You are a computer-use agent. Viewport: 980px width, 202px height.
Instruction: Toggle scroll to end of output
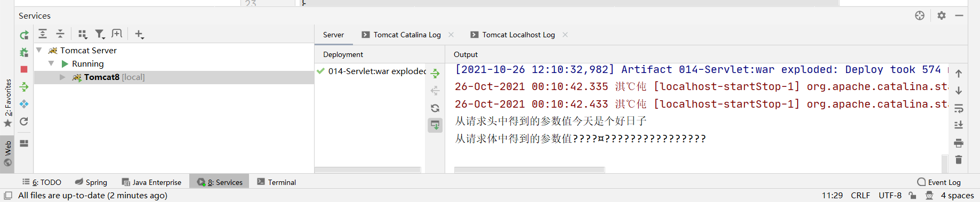(x=959, y=125)
